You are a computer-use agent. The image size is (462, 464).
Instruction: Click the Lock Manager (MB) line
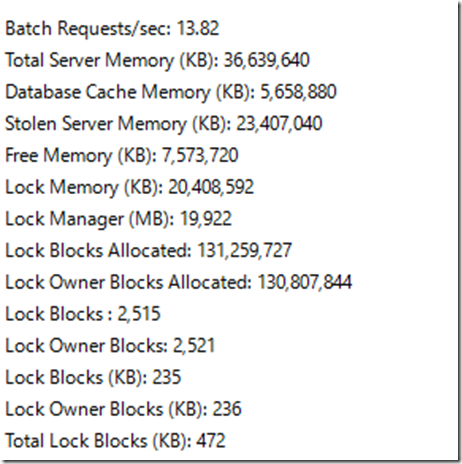[118, 219]
